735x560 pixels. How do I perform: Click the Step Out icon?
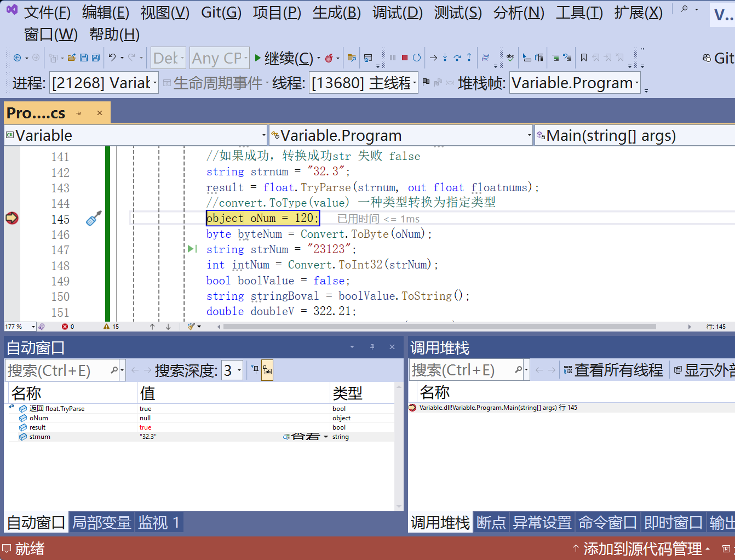click(x=469, y=58)
